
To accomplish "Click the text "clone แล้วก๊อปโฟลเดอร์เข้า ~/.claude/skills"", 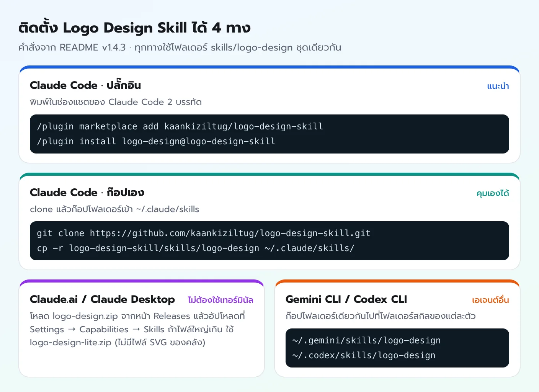I will pyautogui.click(x=114, y=209).
